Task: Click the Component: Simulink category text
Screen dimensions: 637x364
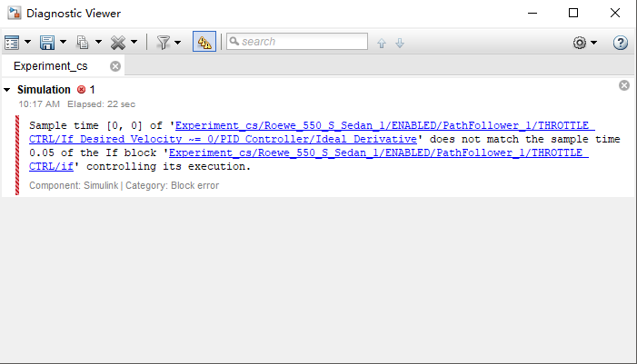Action: (x=124, y=185)
